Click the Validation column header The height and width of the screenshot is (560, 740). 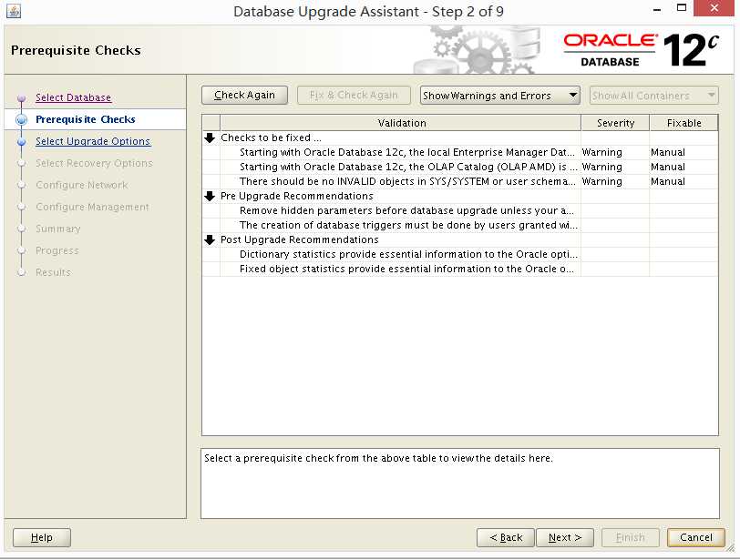click(x=401, y=123)
